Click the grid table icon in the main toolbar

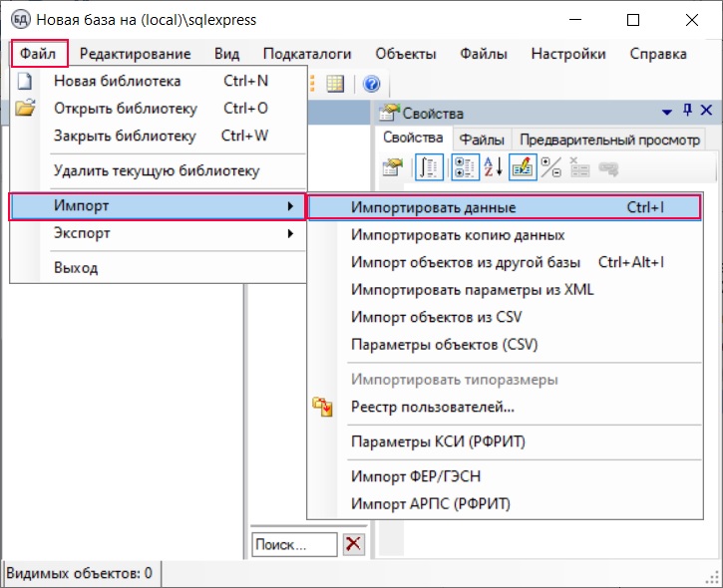pyautogui.click(x=335, y=84)
